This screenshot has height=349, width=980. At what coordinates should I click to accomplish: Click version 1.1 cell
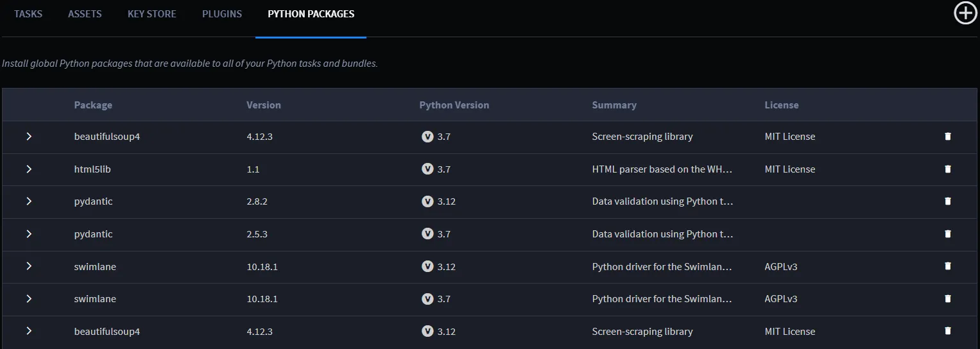click(x=253, y=169)
